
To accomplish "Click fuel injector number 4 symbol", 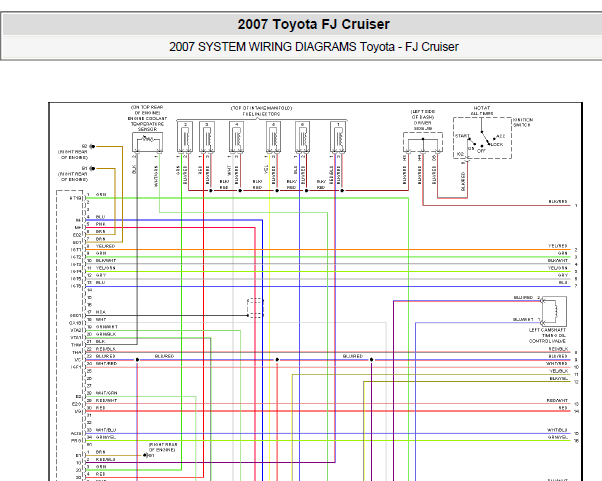I will (236, 137).
